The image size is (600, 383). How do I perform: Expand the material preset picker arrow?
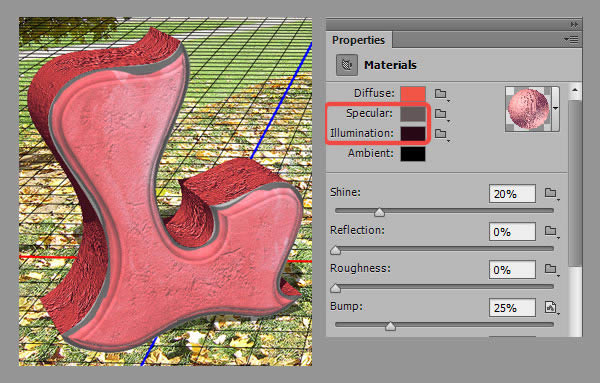[x=556, y=109]
